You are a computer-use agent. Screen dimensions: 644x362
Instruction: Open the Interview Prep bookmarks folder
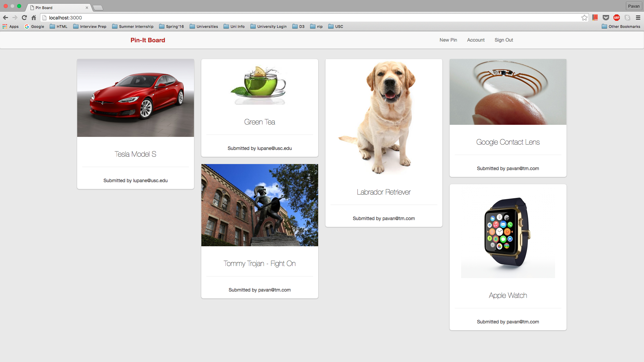pyautogui.click(x=90, y=27)
